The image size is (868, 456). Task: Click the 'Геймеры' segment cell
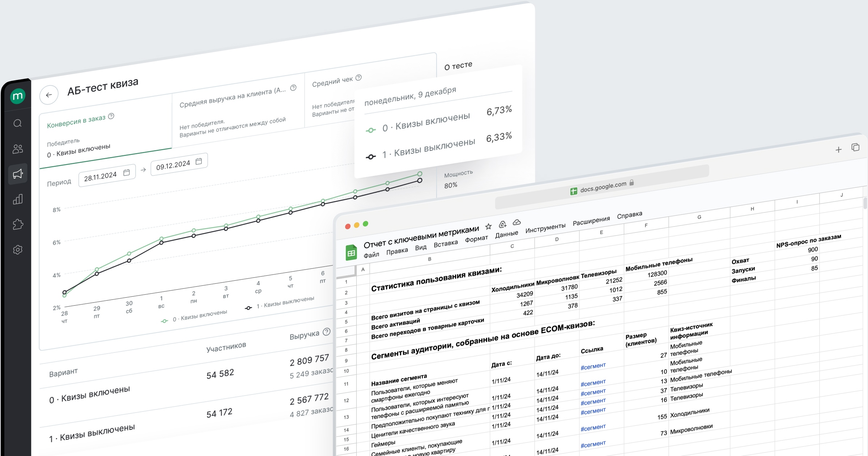pyautogui.click(x=383, y=444)
